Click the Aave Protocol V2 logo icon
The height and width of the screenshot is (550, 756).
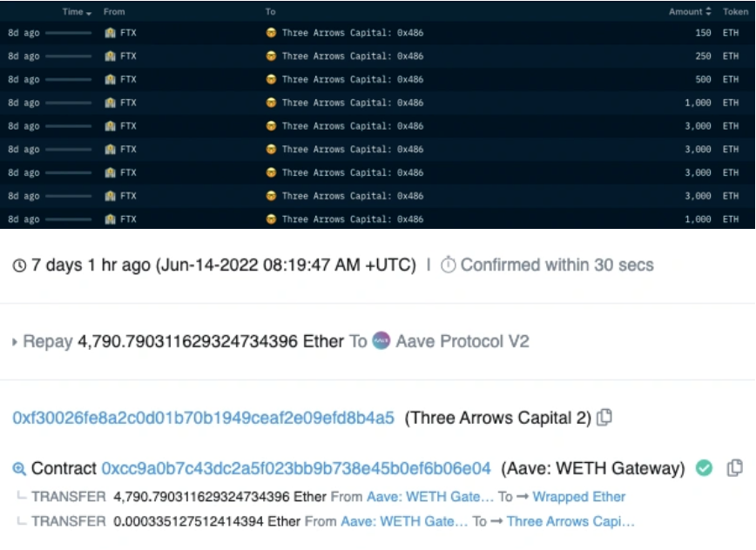(x=381, y=341)
